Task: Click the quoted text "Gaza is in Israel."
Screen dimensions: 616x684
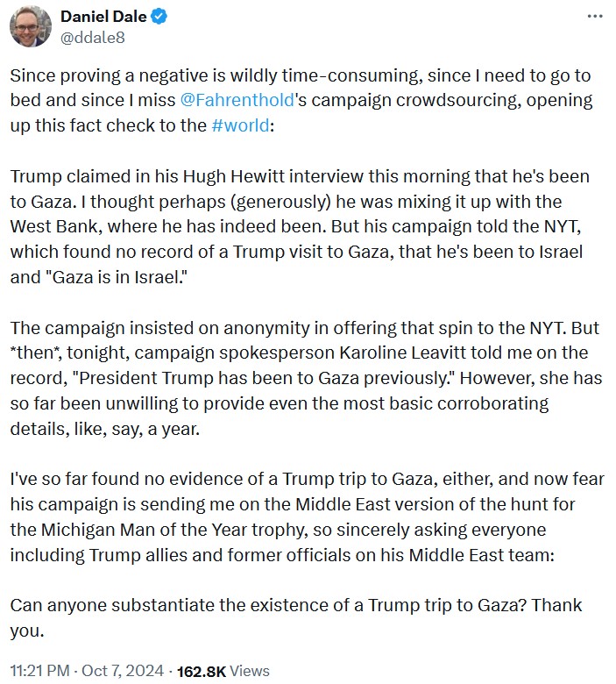Action: coord(118,277)
